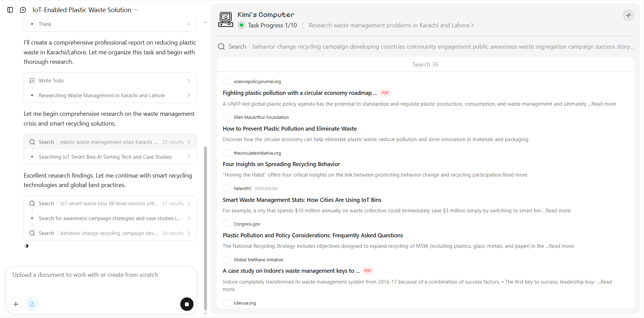This screenshot has height=318, width=644.
Task: Click search icon beside plastic waste management query
Action: [x=32, y=142]
